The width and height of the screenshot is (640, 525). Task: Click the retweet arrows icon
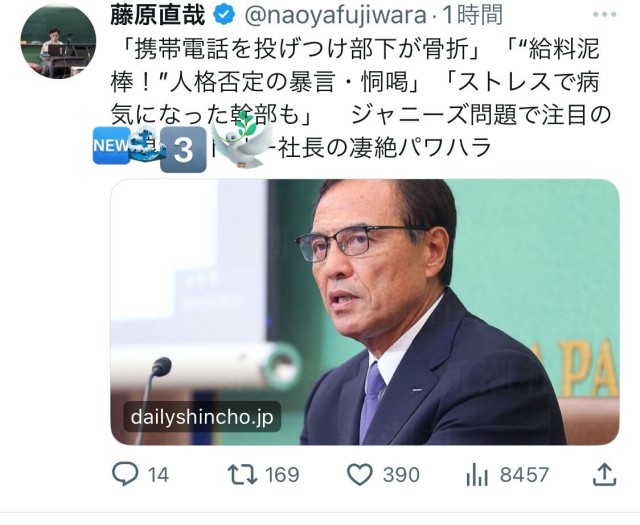click(242, 474)
